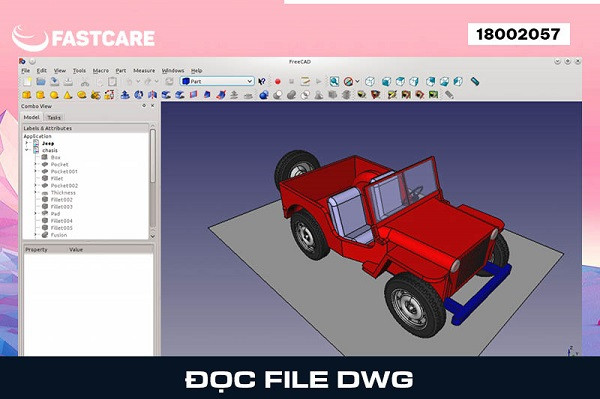Click the Open folder icon
The image size is (600, 399).
(41, 81)
